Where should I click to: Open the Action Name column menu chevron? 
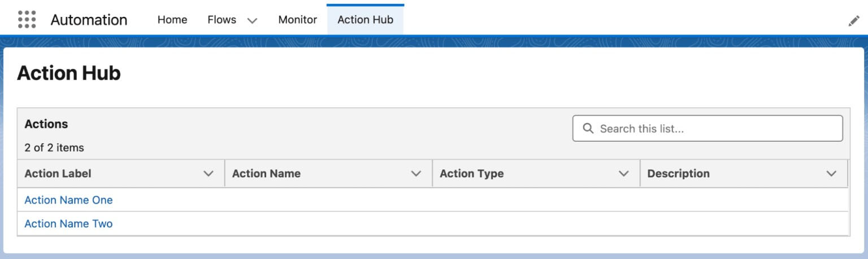[416, 174]
